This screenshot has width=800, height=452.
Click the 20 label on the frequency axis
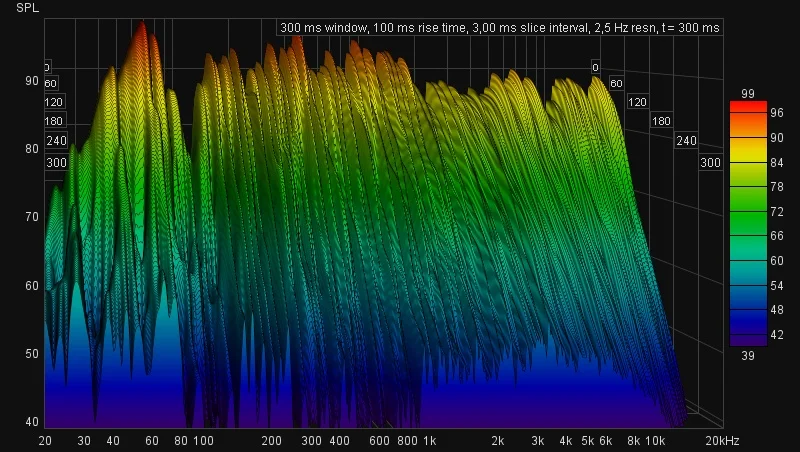(x=45, y=441)
